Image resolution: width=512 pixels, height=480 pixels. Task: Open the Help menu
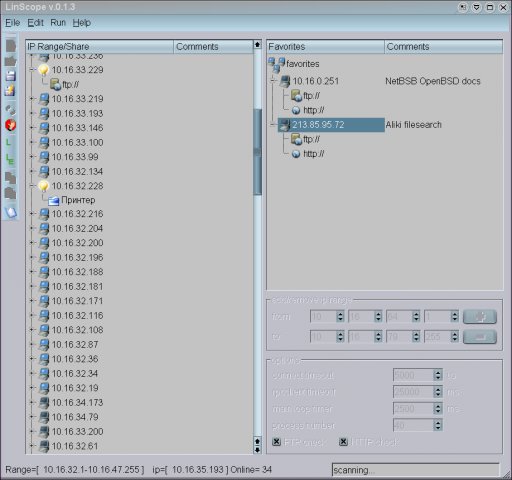pos(82,23)
